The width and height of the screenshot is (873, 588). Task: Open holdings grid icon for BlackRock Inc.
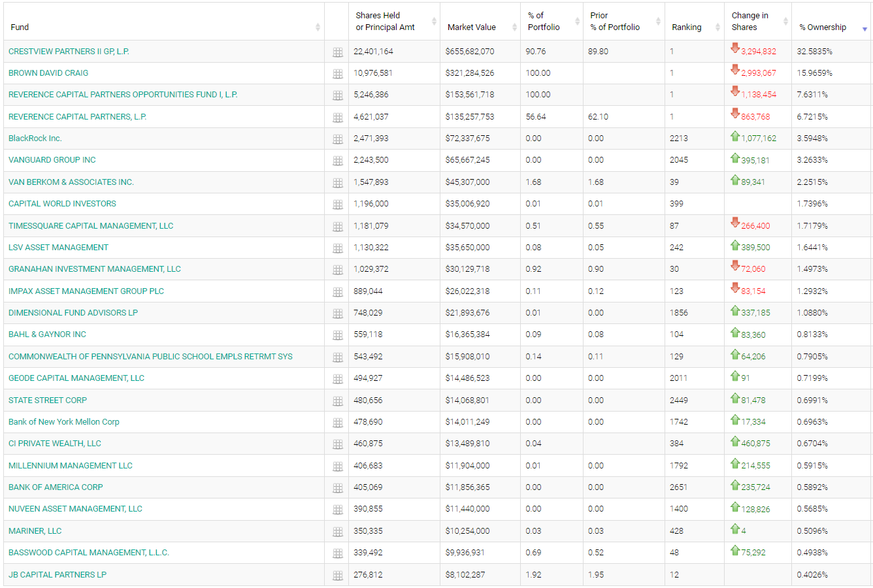[x=338, y=139]
